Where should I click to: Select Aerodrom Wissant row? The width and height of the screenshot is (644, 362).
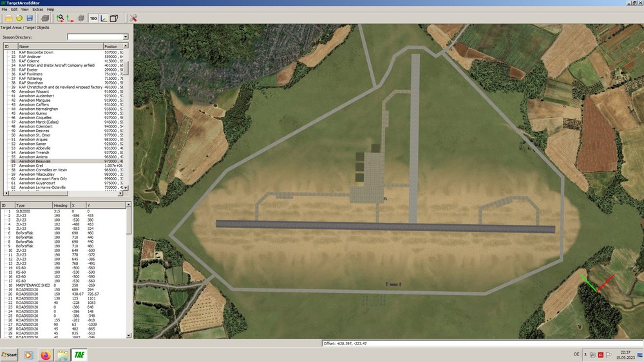(x=34, y=91)
